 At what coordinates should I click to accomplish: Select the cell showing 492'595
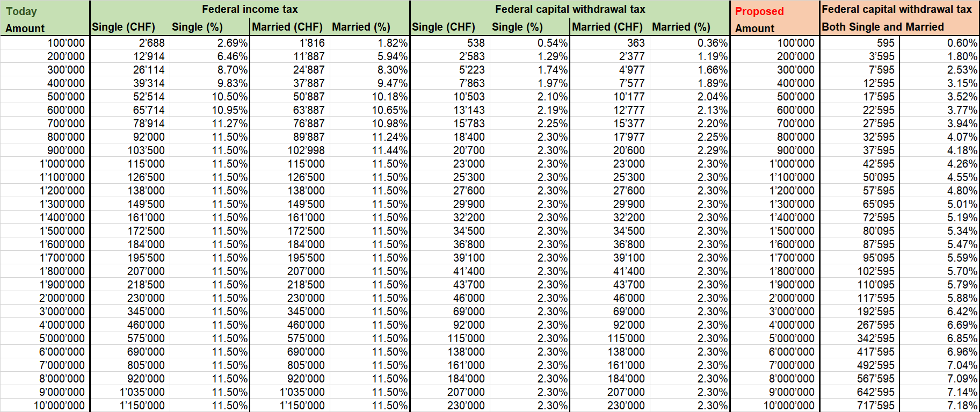(x=860, y=365)
